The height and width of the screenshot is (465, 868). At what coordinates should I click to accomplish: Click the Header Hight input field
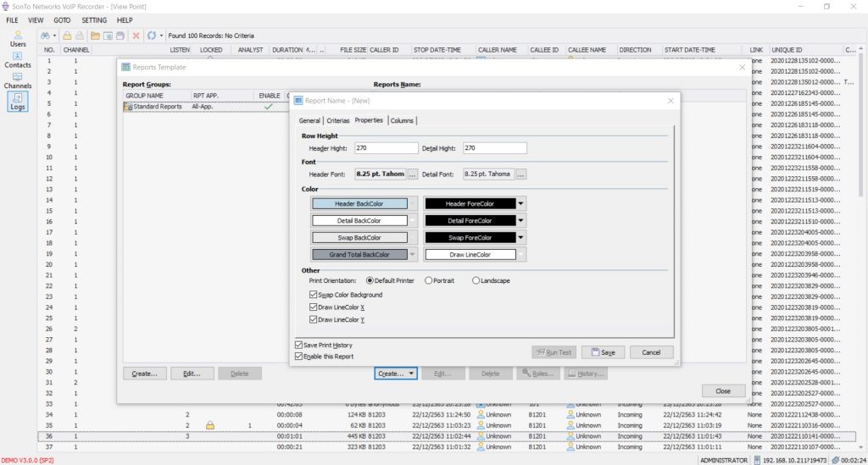coord(387,148)
